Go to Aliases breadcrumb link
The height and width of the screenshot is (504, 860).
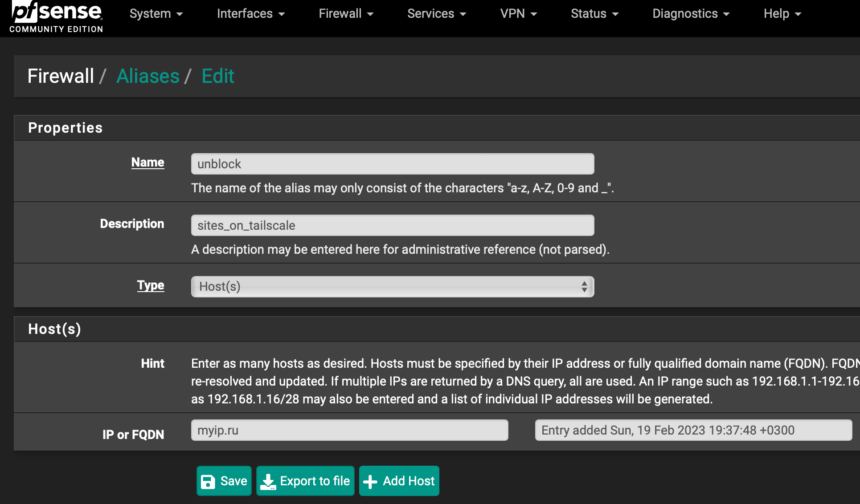(148, 76)
